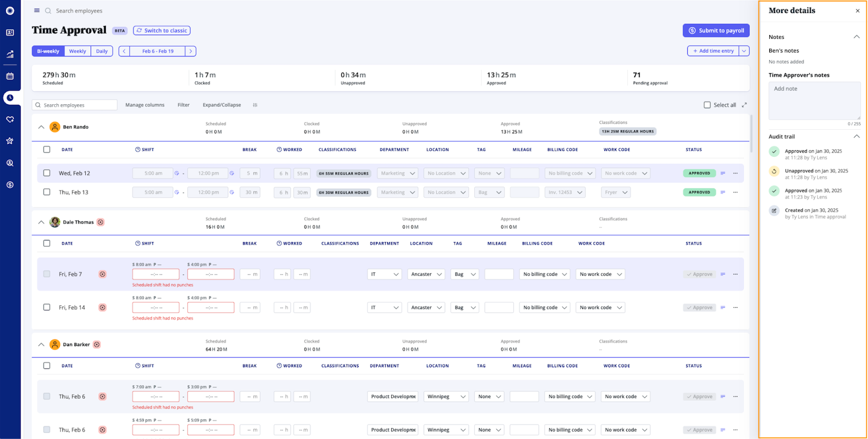
Task: Open Fryer work code dropdown on Thu, Feb 13
Action: pos(616,192)
